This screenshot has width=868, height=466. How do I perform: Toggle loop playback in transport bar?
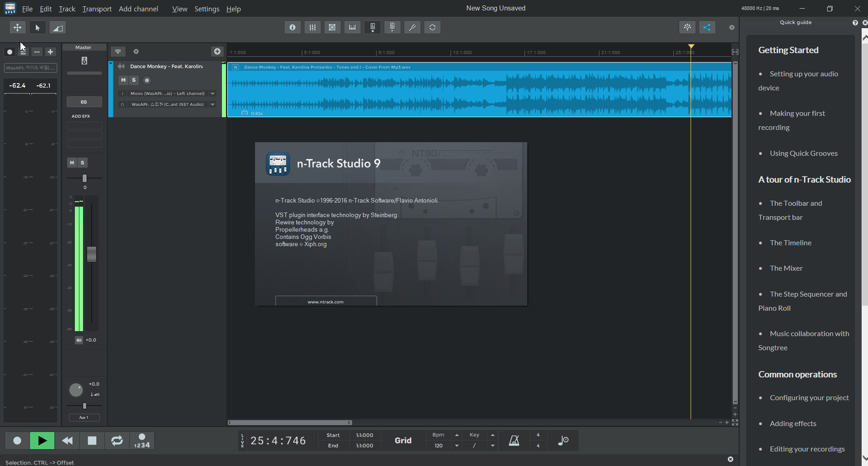117,441
